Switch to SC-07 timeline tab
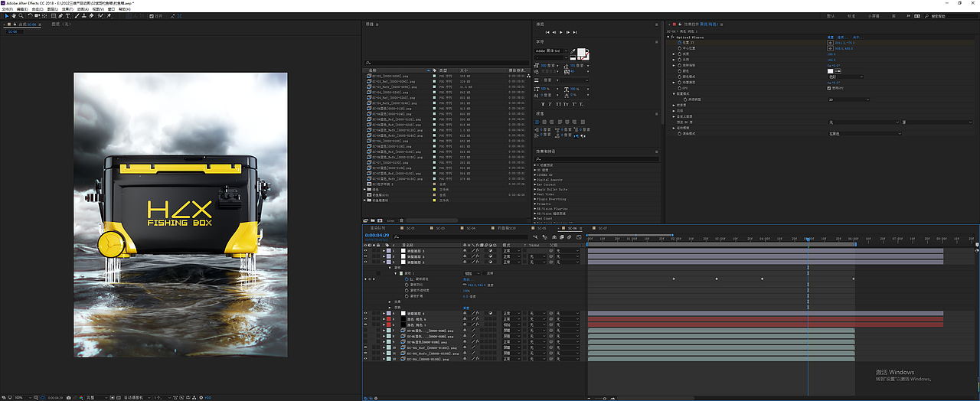Viewport: 980px width, 401px height. [x=601, y=228]
